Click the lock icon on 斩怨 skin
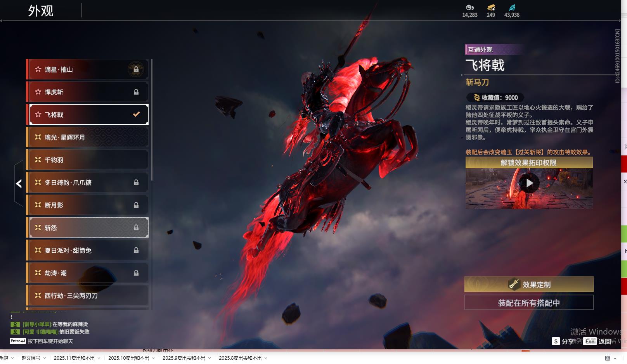627x364 pixels. 136,228
